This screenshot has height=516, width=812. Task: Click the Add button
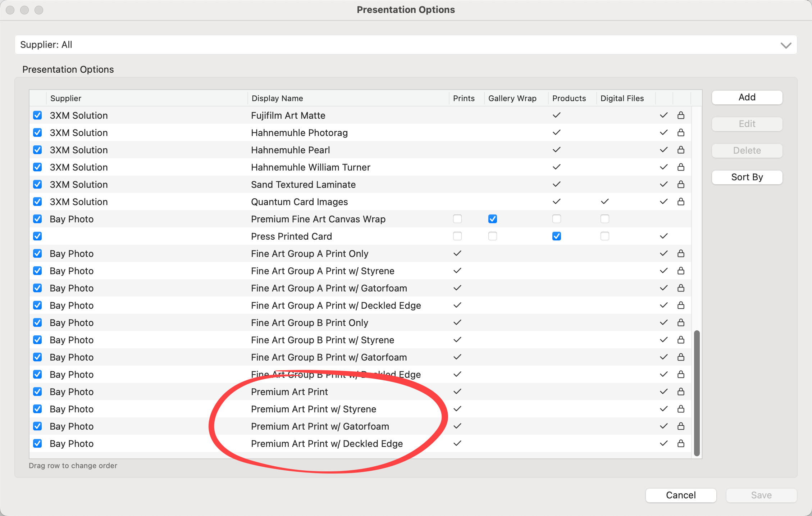(x=747, y=97)
